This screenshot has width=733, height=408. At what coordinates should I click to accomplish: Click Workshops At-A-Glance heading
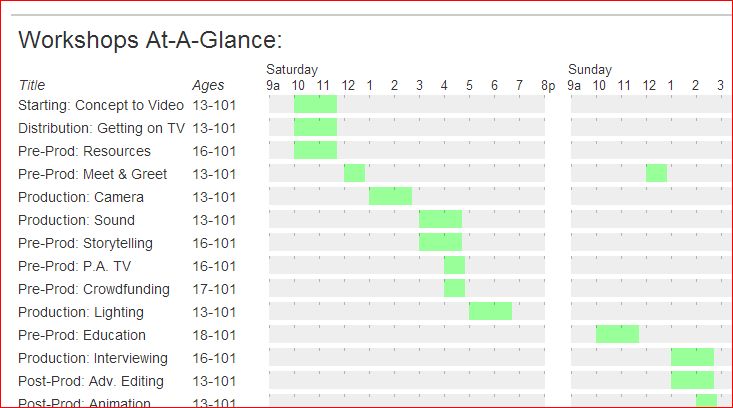[151, 40]
